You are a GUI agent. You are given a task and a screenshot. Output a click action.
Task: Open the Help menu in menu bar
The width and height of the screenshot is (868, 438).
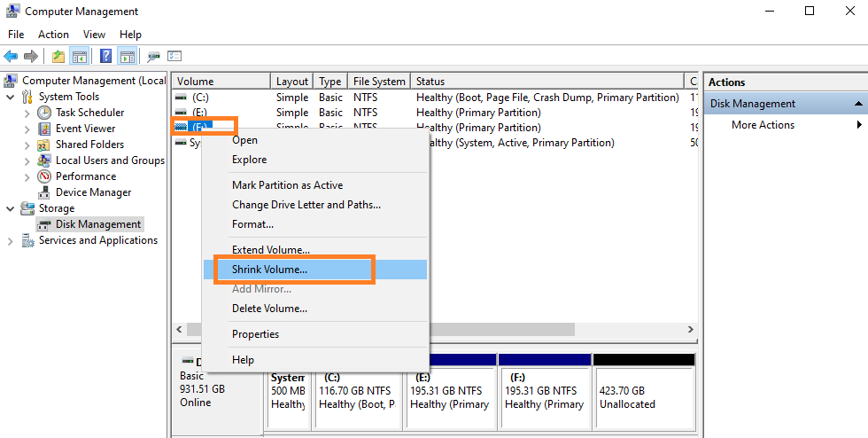(131, 35)
